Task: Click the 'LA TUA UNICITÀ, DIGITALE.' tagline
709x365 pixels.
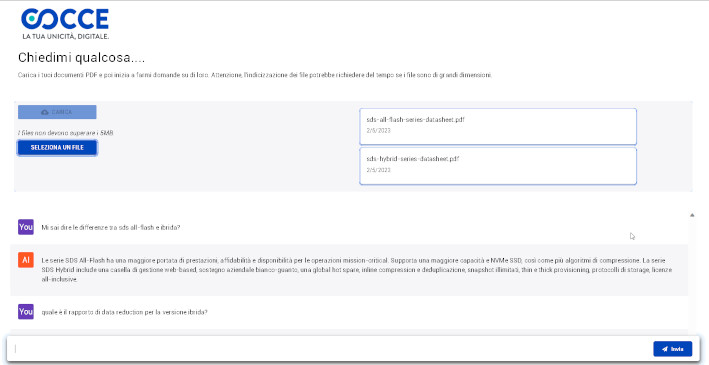Action: (66, 36)
